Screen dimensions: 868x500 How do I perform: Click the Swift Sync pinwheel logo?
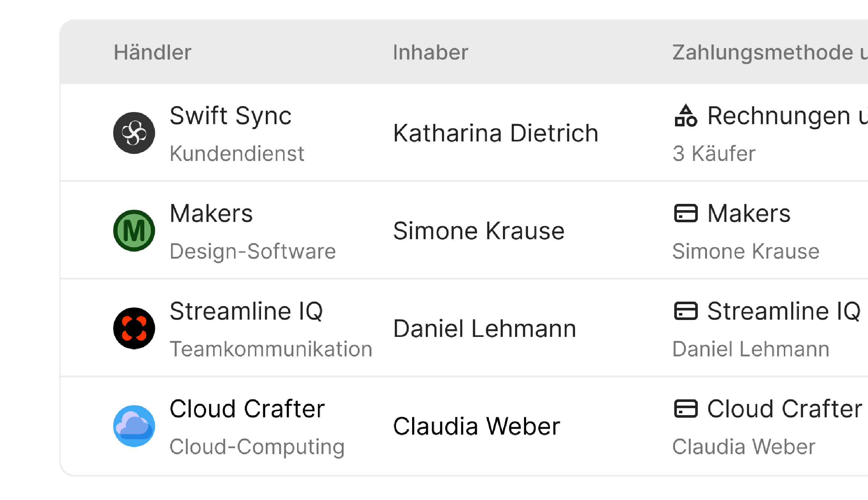(134, 133)
